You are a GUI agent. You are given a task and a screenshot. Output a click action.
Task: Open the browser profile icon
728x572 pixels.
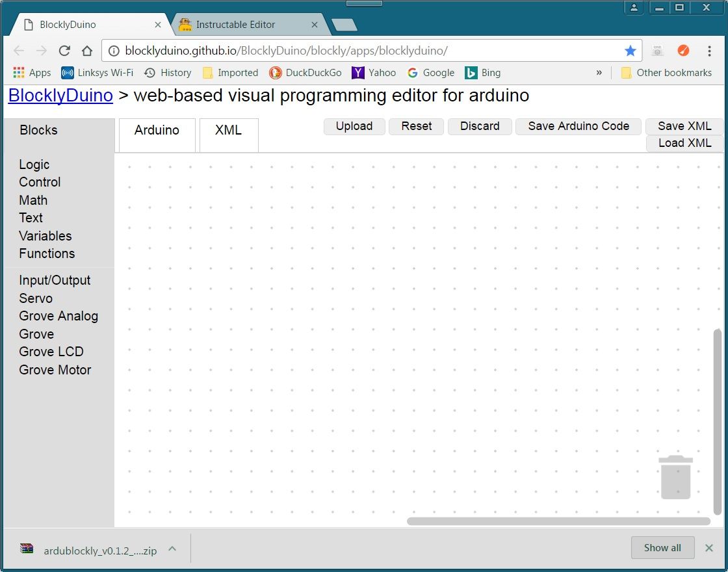[634, 8]
